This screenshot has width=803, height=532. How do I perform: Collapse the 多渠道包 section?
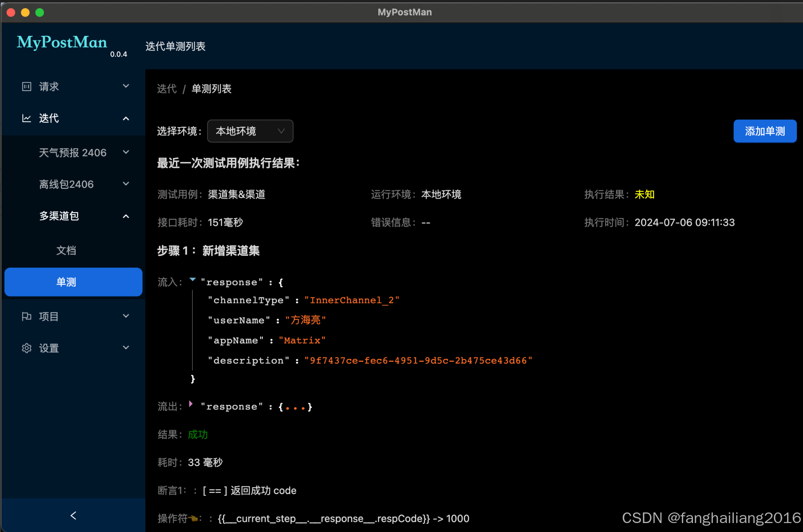[x=126, y=216]
